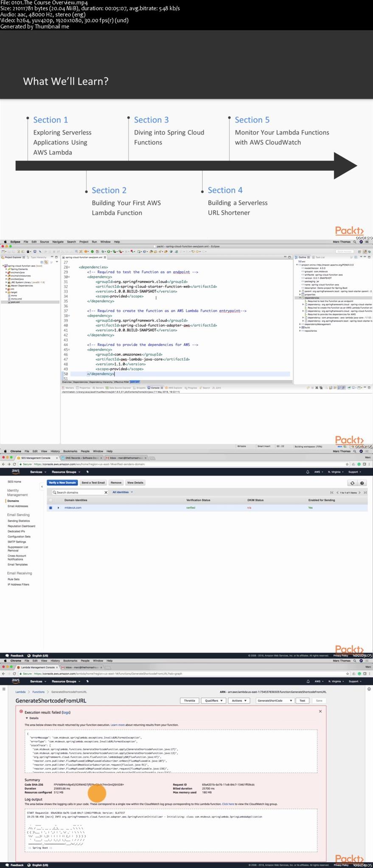Open Eclipse Navigate menu
This screenshot has width=373, height=868.
pos(57,242)
